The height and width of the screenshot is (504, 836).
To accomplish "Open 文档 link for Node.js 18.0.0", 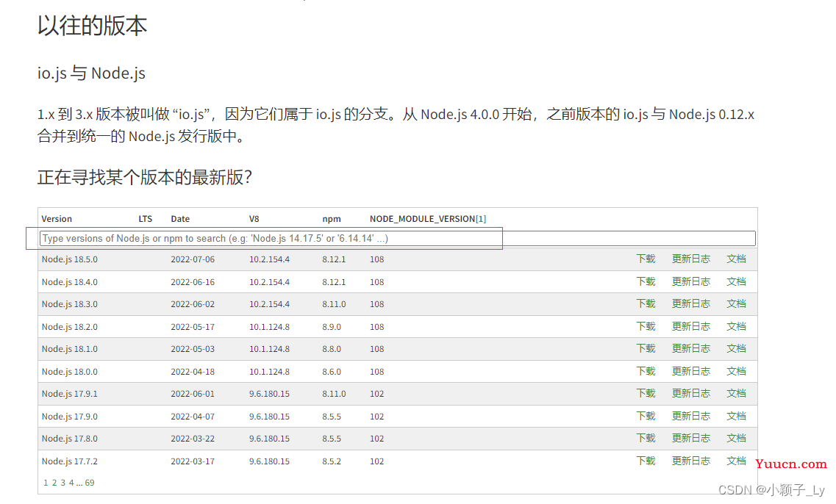I will [x=736, y=371].
